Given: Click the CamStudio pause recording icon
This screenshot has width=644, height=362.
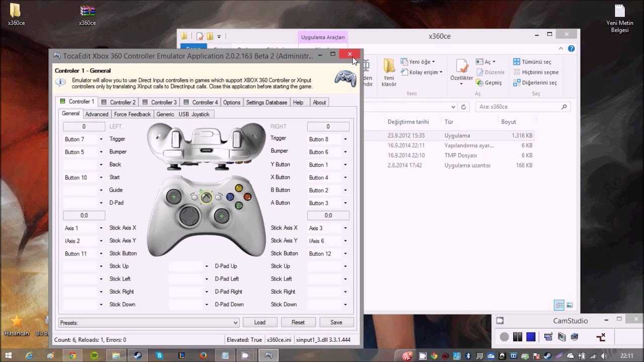Looking at the screenshot, I should pyautogui.click(x=517, y=337).
